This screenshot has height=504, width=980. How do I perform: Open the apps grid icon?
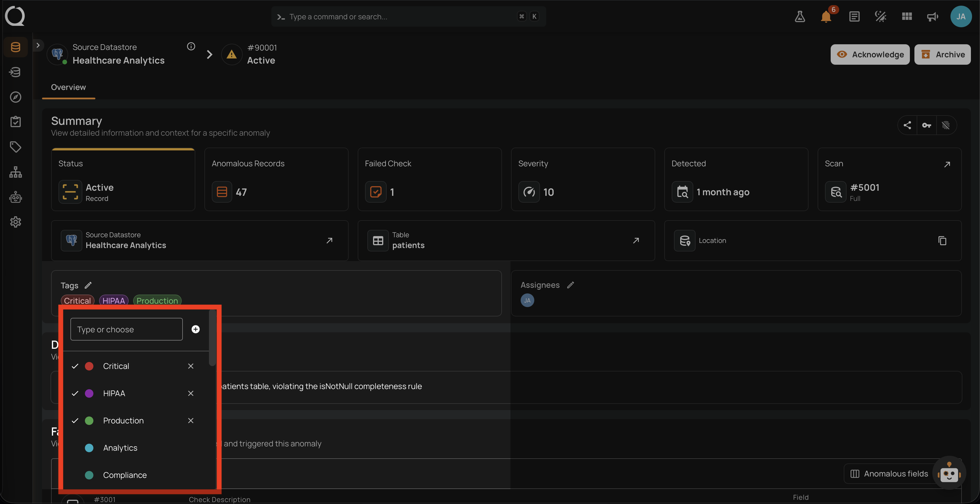coord(907,16)
